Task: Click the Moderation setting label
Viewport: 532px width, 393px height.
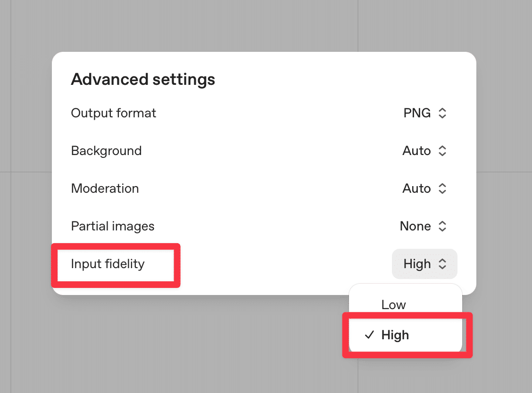Action: point(105,188)
